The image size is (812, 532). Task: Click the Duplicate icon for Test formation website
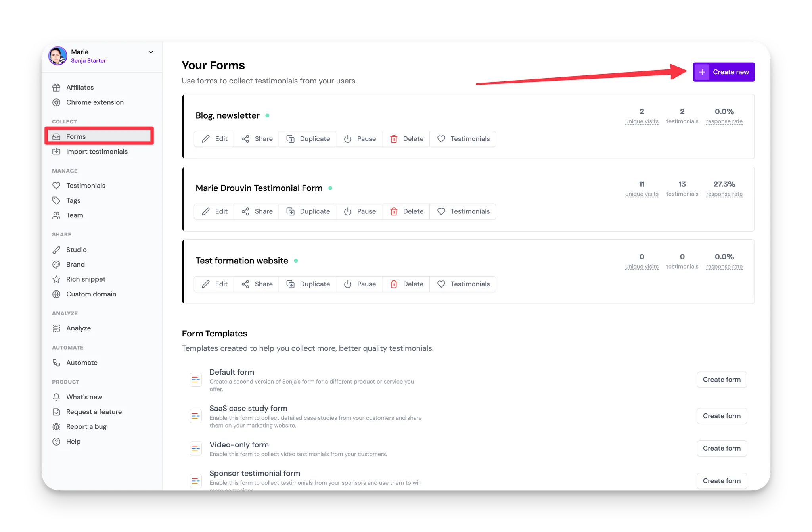click(x=291, y=284)
